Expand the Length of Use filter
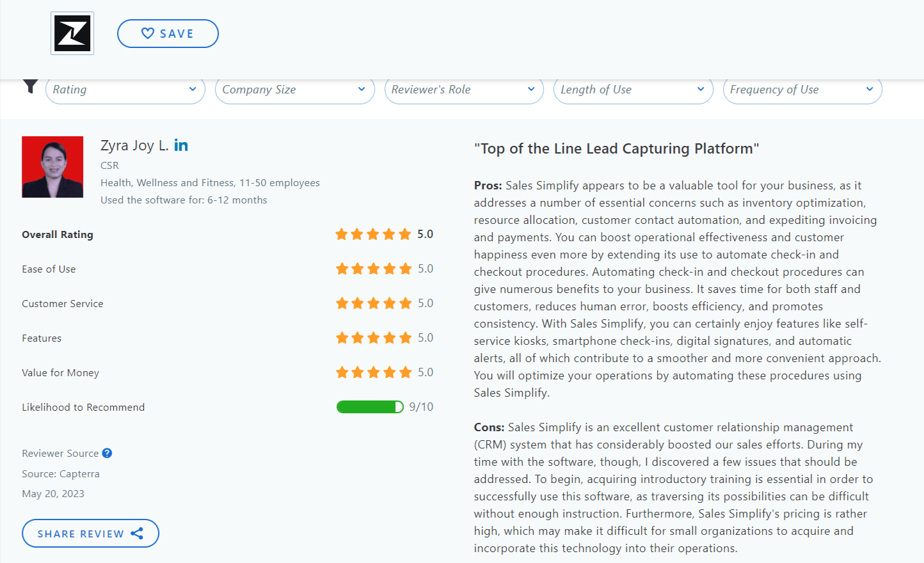 click(633, 90)
